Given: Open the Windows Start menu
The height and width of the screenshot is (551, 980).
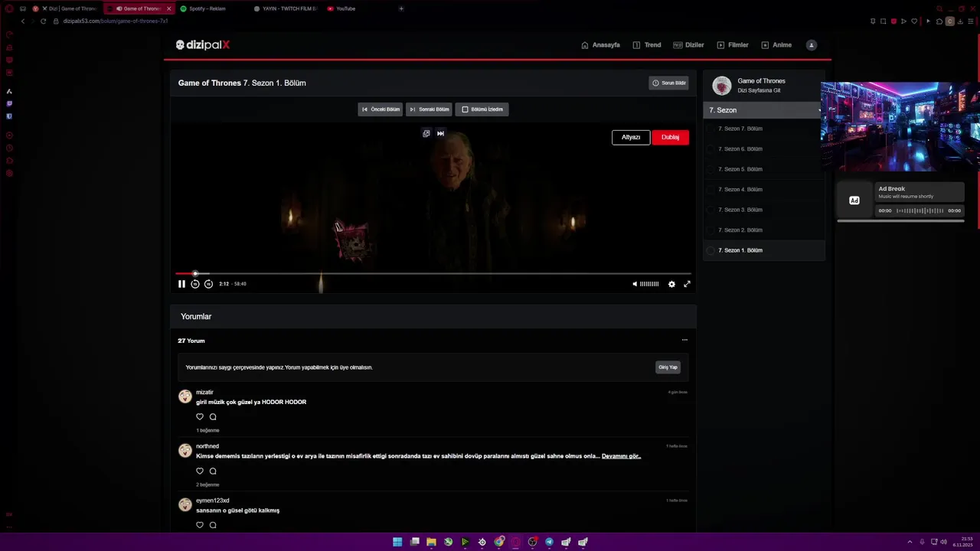Looking at the screenshot, I should click(397, 542).
